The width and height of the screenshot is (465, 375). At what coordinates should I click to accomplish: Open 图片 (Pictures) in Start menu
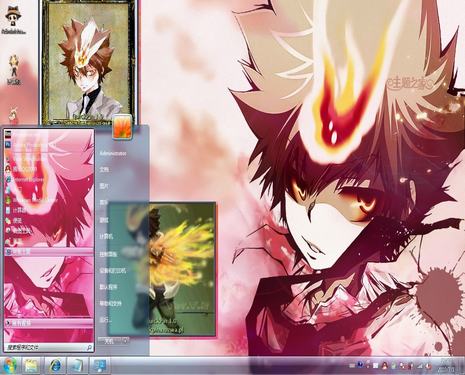coord(104,186)
